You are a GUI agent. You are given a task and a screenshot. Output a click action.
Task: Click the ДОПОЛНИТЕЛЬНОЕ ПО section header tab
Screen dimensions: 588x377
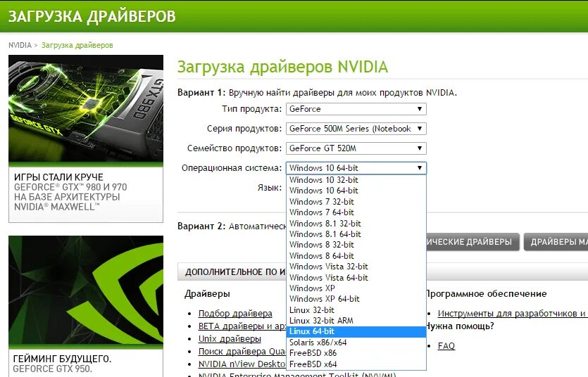232,272
